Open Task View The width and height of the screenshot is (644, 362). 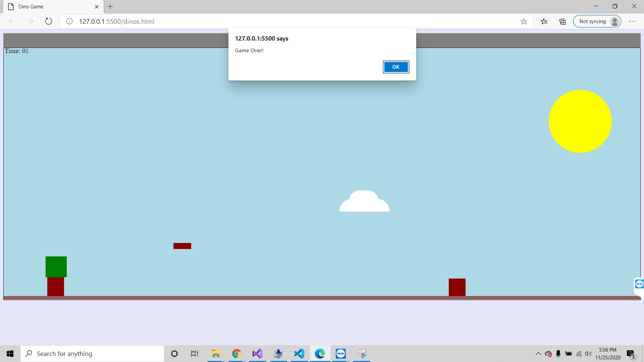pyautogui.click(x=194, y=354)
